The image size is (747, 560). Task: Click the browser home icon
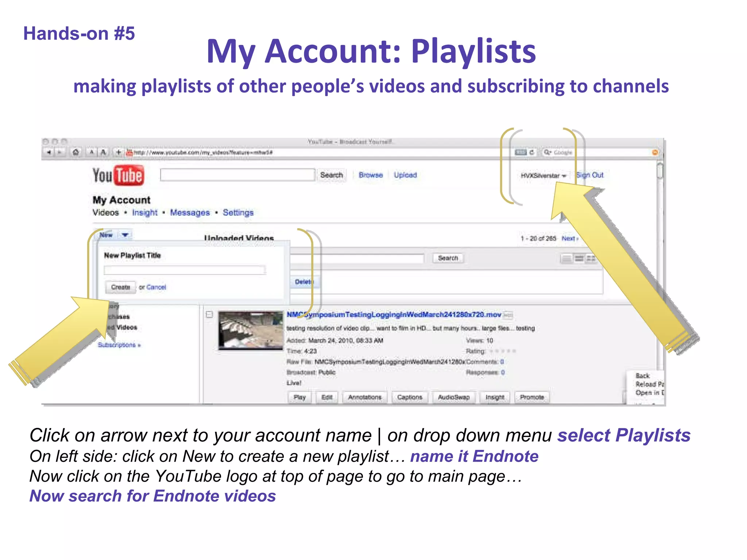[x=76, y=152]
